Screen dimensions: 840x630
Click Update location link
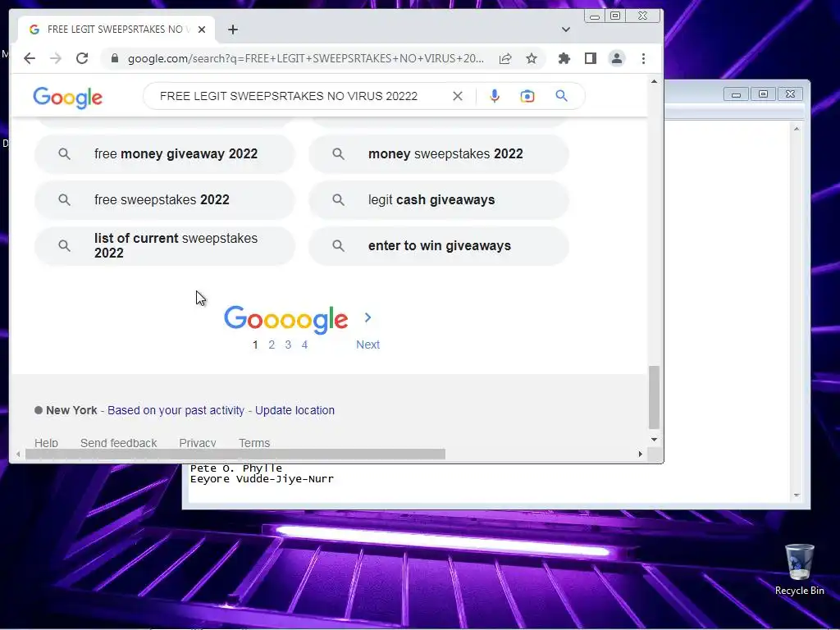click(x=294, y=410)
